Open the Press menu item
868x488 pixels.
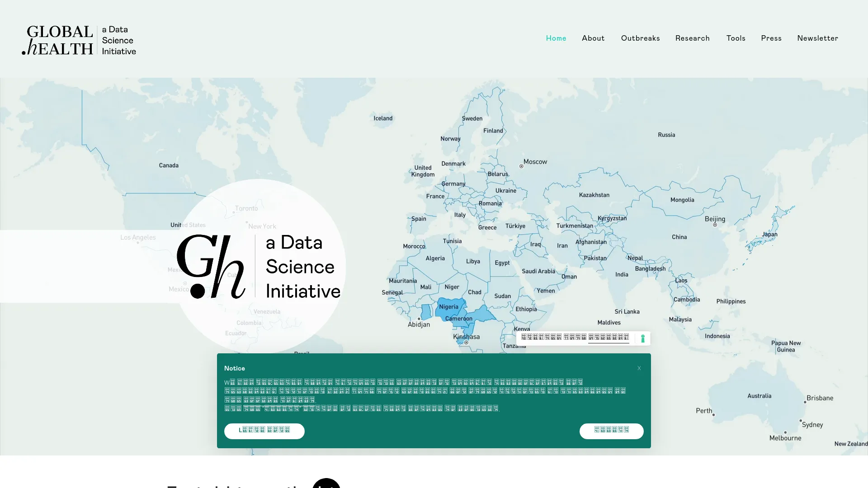pyautogui.click(x=771, y=38)
